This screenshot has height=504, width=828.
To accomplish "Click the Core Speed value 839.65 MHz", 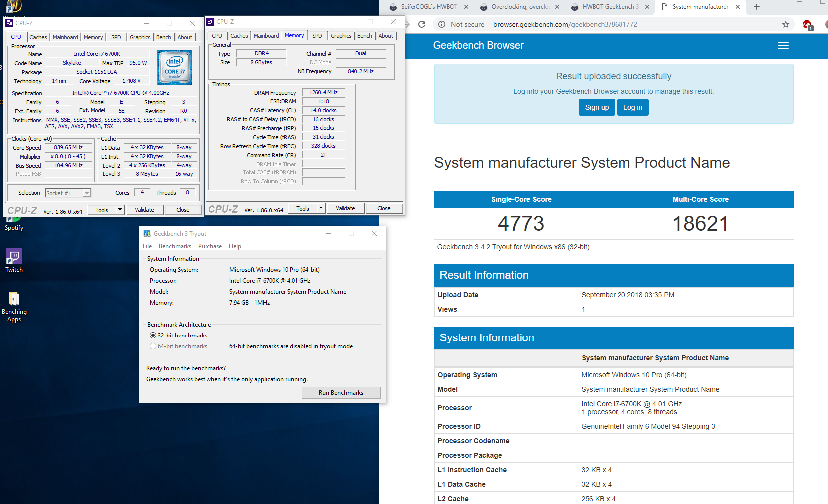I will pyautogui.click(x=68, y=148).
